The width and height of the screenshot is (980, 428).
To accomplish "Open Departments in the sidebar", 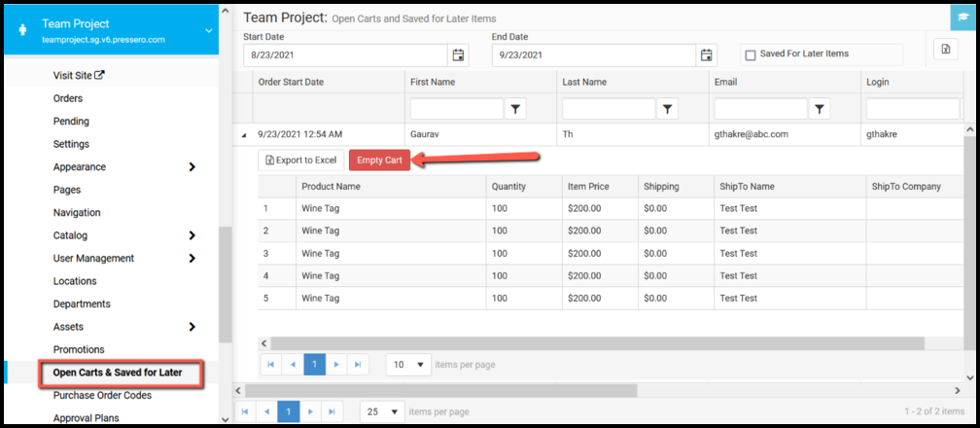I will [82, 304].
